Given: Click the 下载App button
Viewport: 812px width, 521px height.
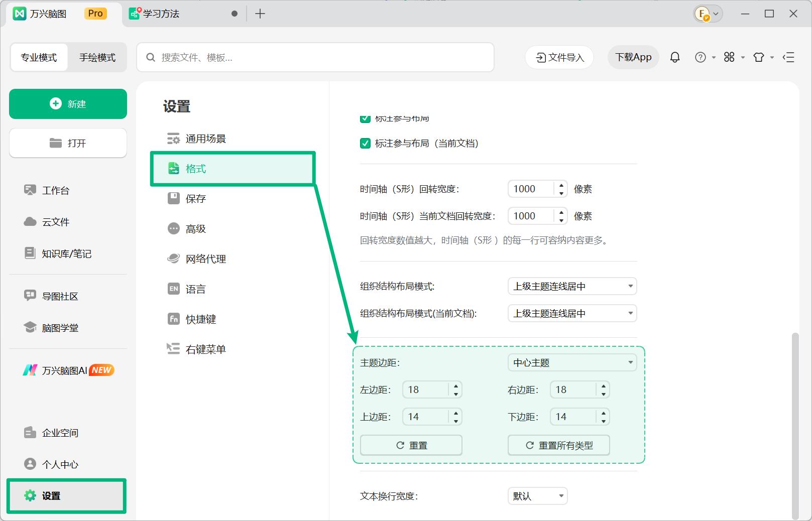Looking at the screenshot, I should click(x=633, y=57).
